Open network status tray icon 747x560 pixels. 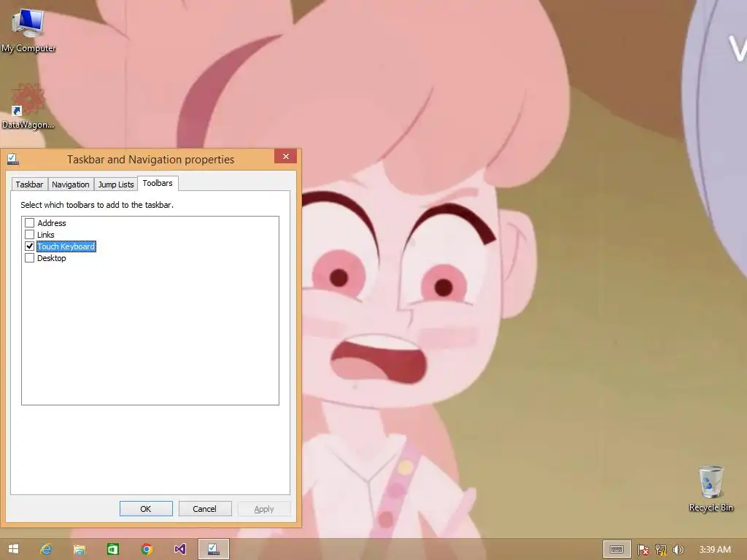click(661, 550)
